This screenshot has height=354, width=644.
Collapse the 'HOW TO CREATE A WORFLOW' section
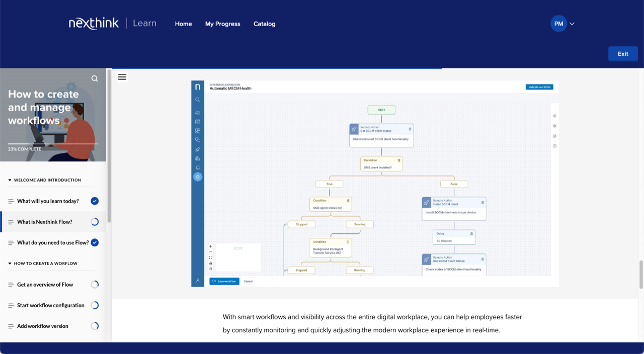(9, 263)
